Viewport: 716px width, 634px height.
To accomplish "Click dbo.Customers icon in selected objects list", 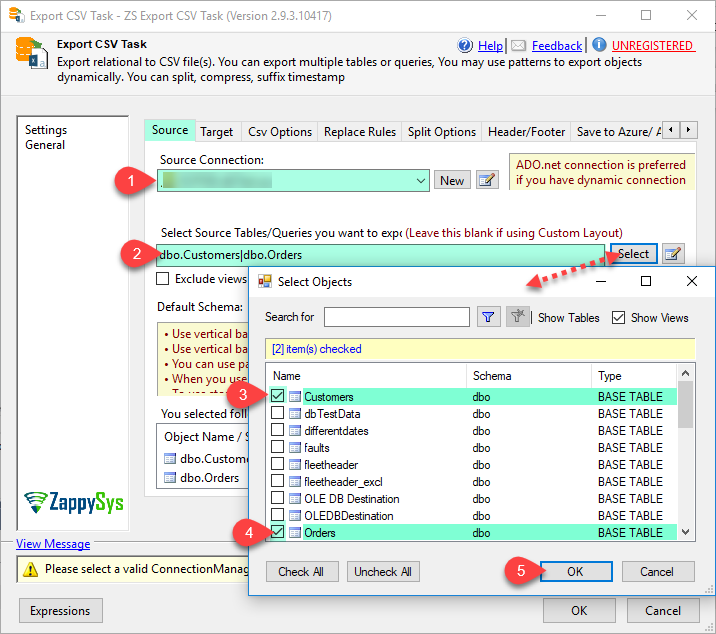I will (170, 459).
